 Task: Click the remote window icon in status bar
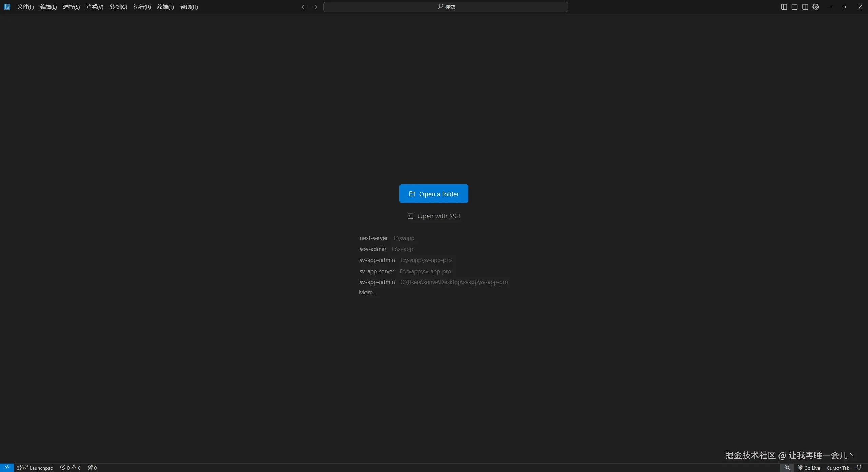(7, 468)
